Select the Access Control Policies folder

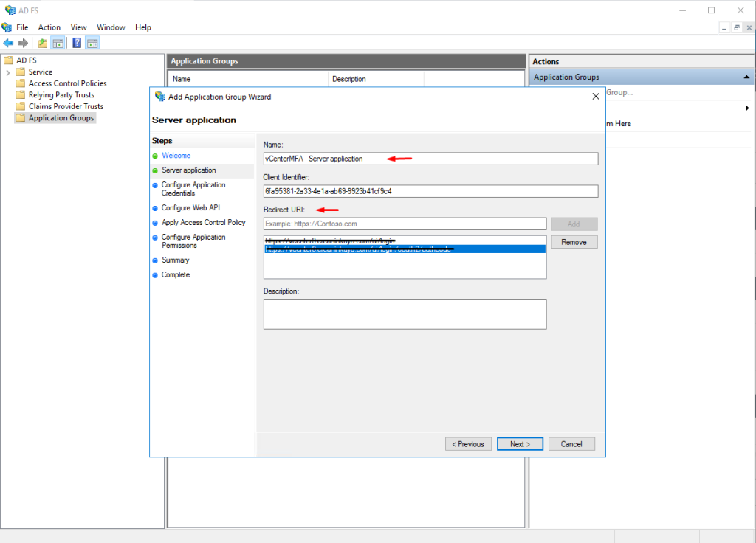67,83
